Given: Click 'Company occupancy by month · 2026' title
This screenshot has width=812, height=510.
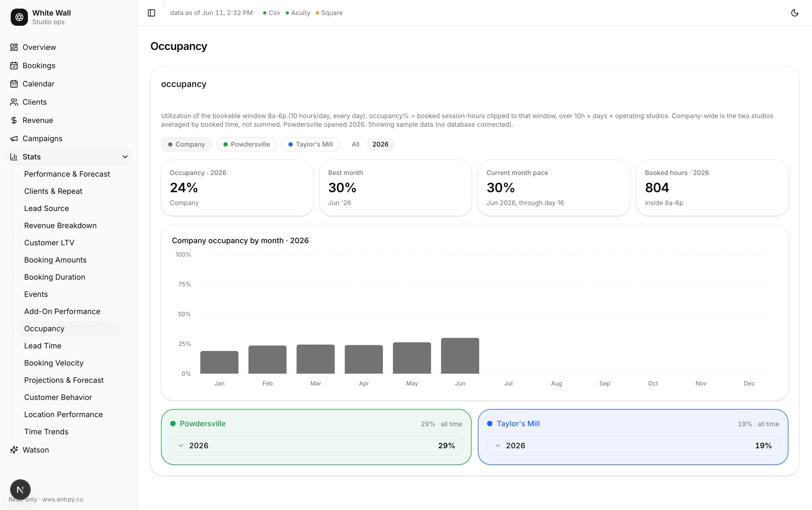Looking at the screenshot, I should pos(240,241).
